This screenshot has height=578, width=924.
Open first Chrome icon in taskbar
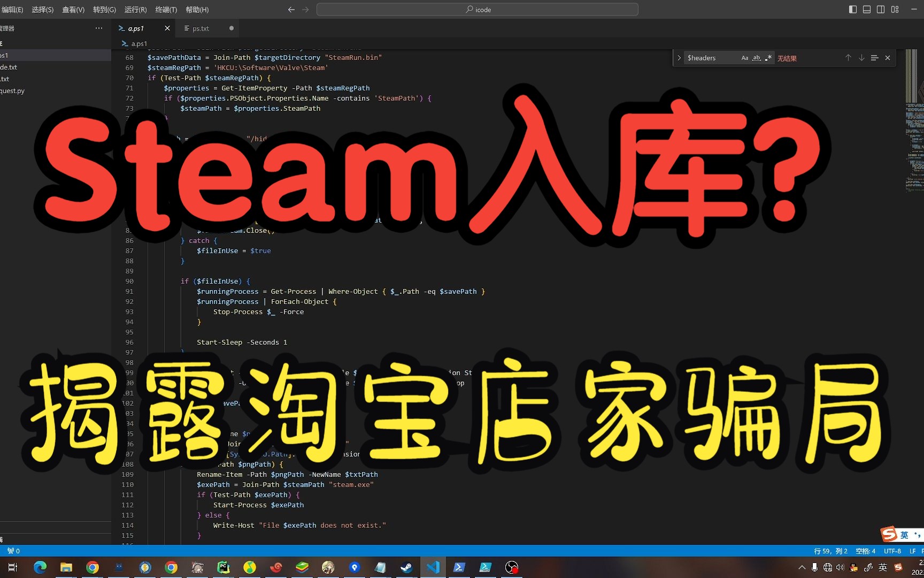[93, 567]
